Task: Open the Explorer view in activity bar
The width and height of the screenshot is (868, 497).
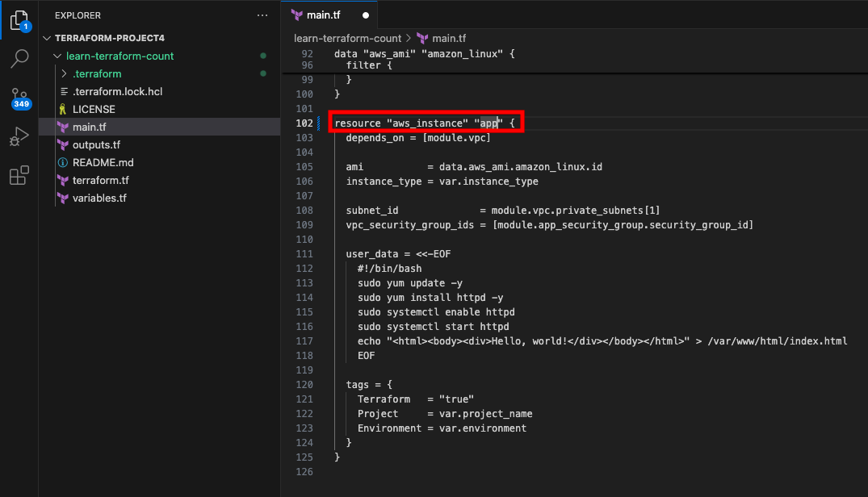Action: coord(19,21)
